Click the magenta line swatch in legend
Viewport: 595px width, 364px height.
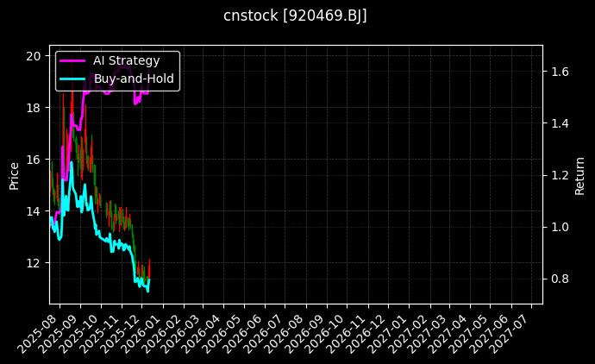point(72,60)
